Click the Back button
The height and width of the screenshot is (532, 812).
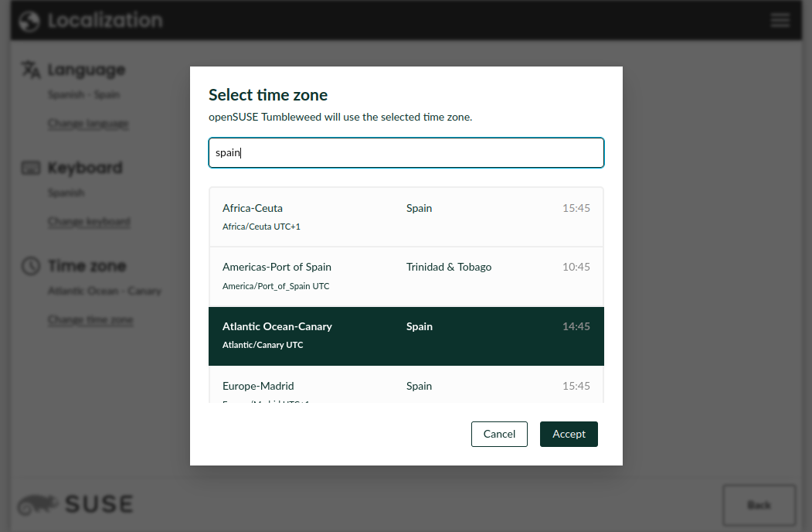pos(759,505)
